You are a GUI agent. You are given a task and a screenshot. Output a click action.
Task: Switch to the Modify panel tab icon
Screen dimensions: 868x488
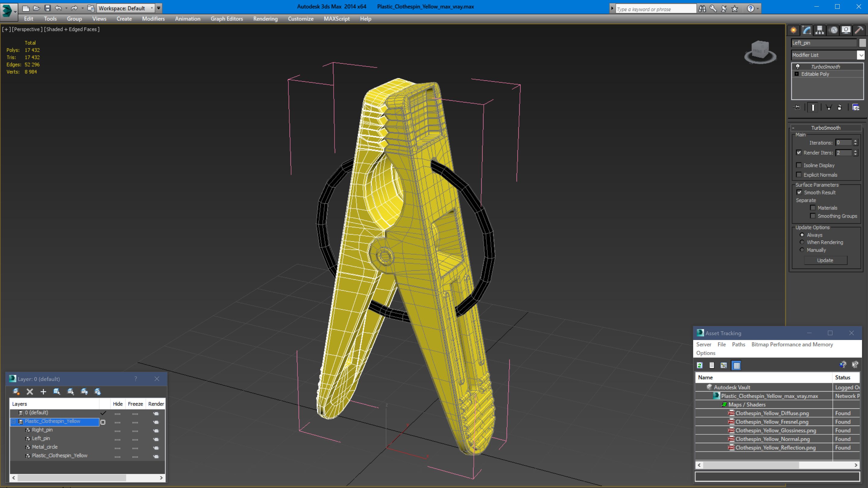(807, 30)
